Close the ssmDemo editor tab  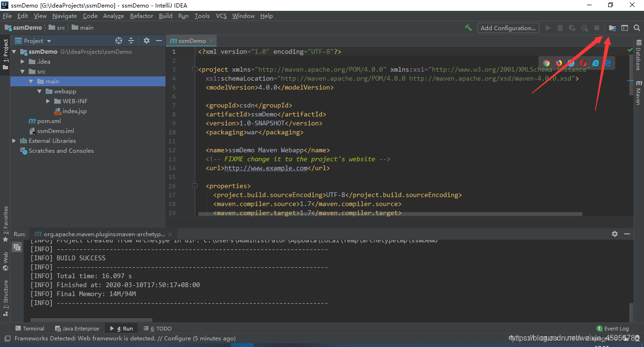[x=211, y=41]
